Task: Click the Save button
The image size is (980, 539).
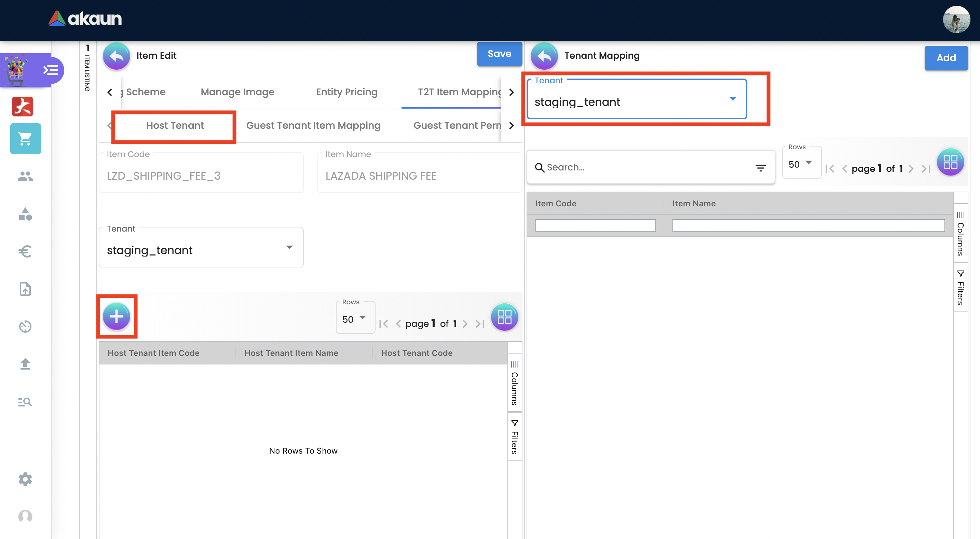Action: tap(499, 54)
